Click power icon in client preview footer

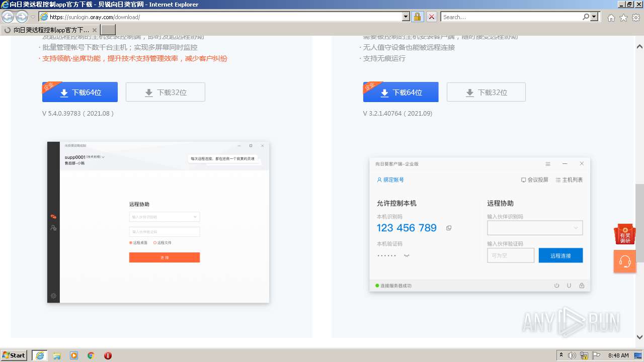557,286
